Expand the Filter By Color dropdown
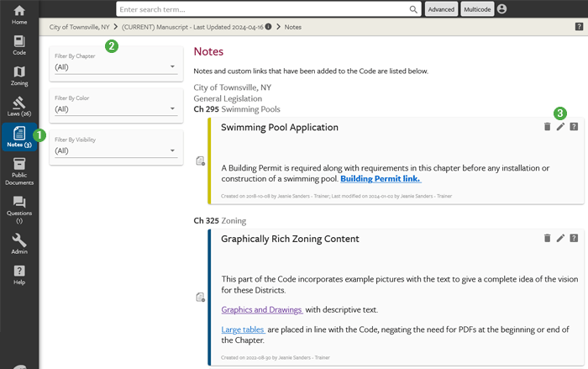588x369 pixels. tap(116, 108)
